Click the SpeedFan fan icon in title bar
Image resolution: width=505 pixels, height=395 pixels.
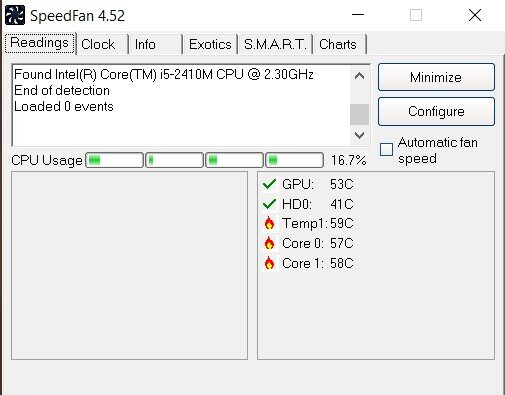[15, 15]
